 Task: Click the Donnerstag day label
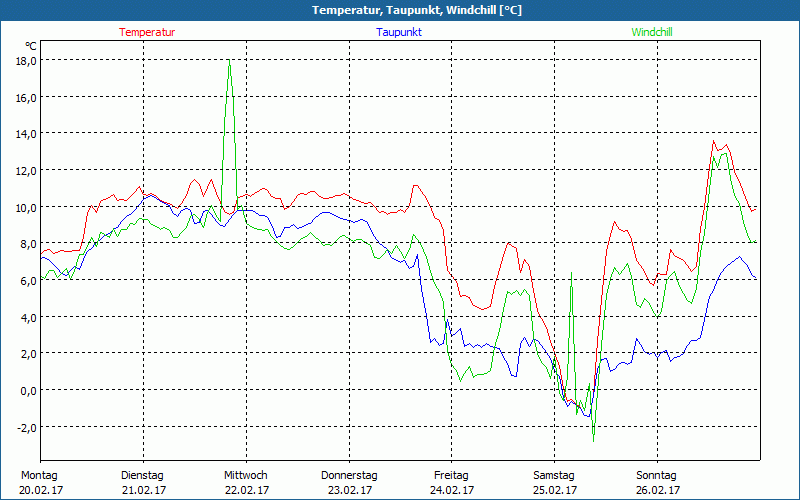pyautogui.click(x=349, y=476)
